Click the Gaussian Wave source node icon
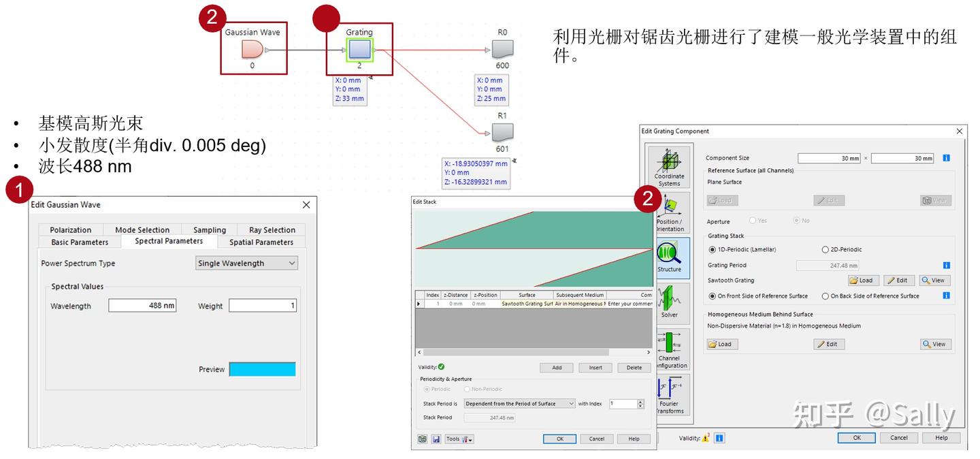Viewport: 980px width, 459px height. [x=252, y=50]
